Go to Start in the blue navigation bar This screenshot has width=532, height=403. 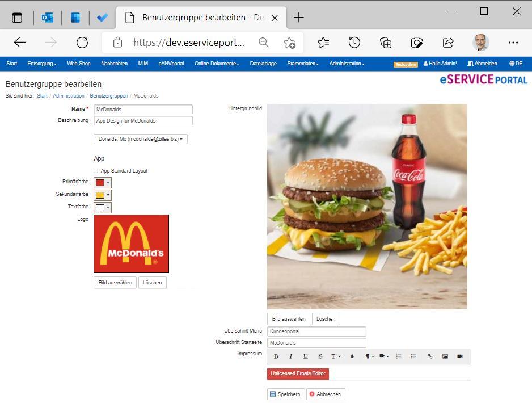(11, 64)
